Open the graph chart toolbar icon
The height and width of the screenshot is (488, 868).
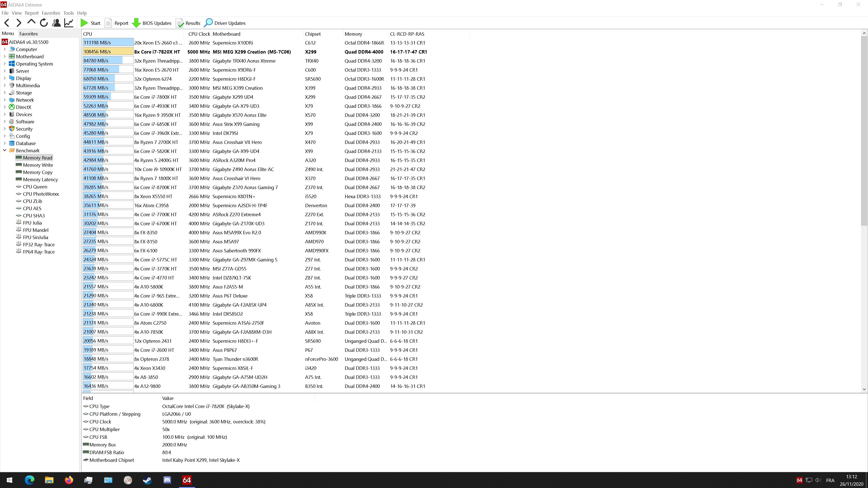tap(69, 23)
